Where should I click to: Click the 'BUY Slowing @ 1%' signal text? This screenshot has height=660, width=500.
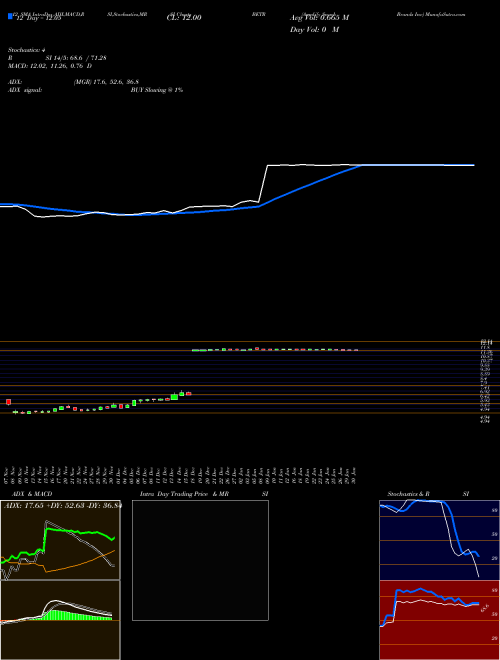(157, 90)
